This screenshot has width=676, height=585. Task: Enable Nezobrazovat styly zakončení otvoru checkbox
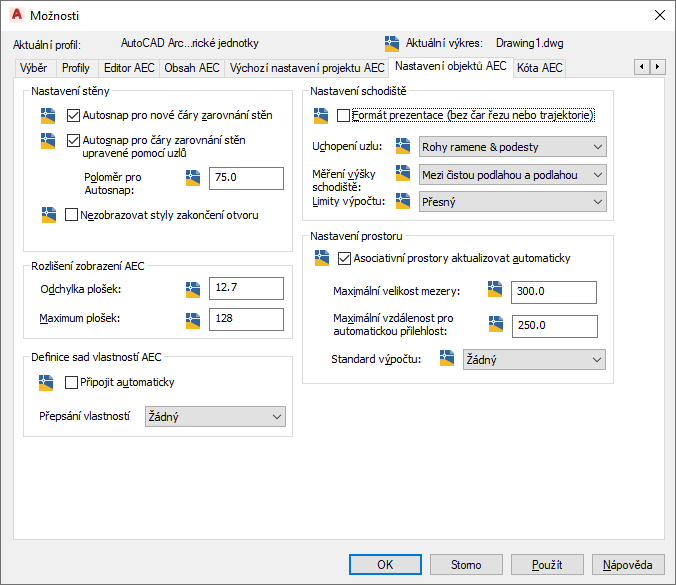click(x=71, y=215)
